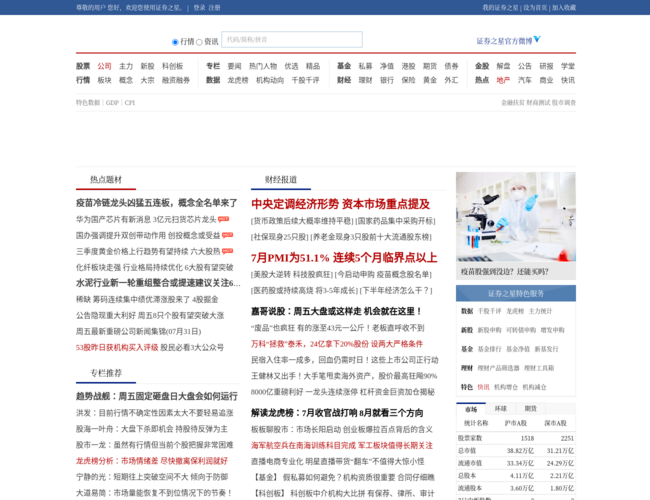Image resolution: width=650 pixels, height=500 pixels.
Task: Select the 资讯 radio button
Action: [199, 42]
